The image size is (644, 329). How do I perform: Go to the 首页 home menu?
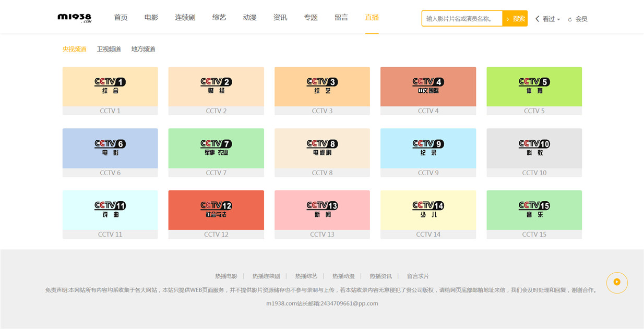tap(121, 17)
